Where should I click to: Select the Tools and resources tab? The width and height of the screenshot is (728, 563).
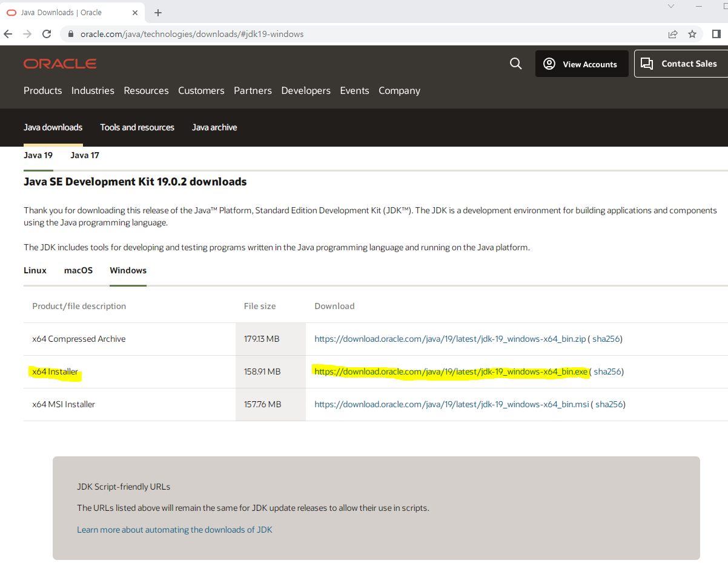point(137,127)
